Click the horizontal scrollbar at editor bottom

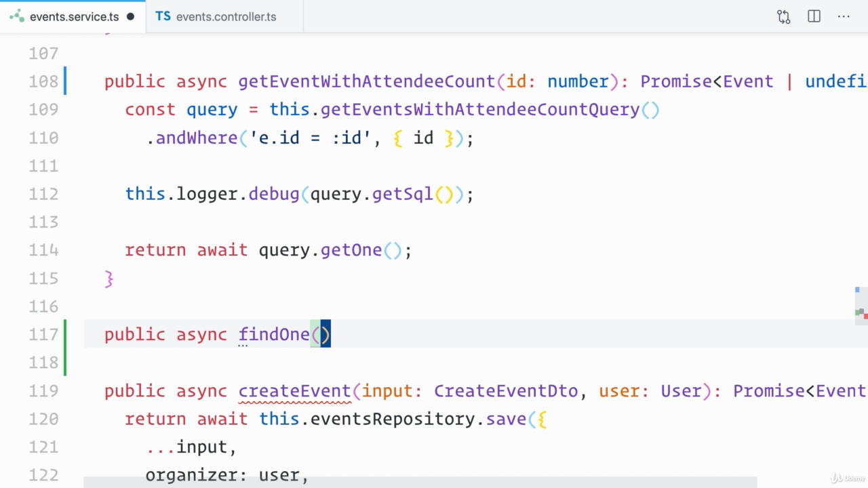tap(420, 482)
